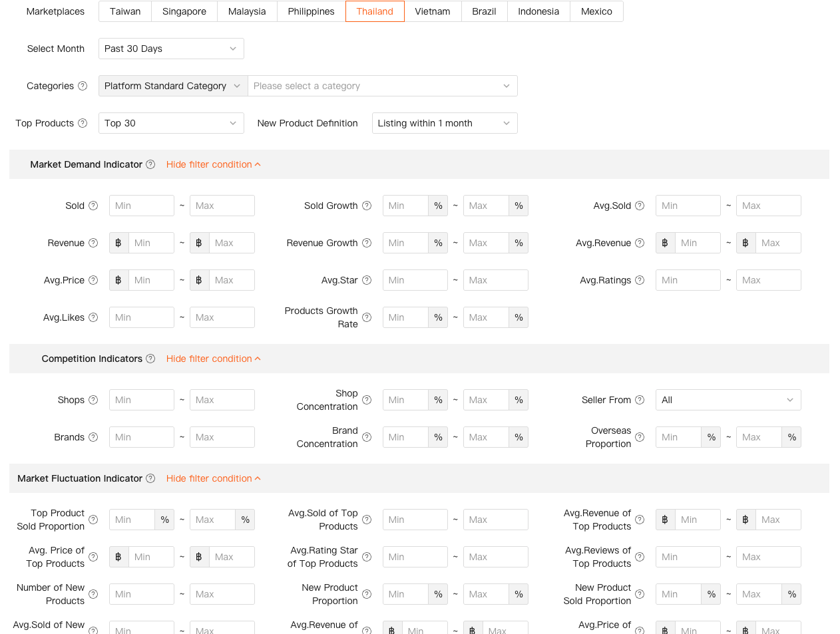Open the Platform Standard Category dropdown
The height and width of the screenshot is (634, 840).
(173, 86)
